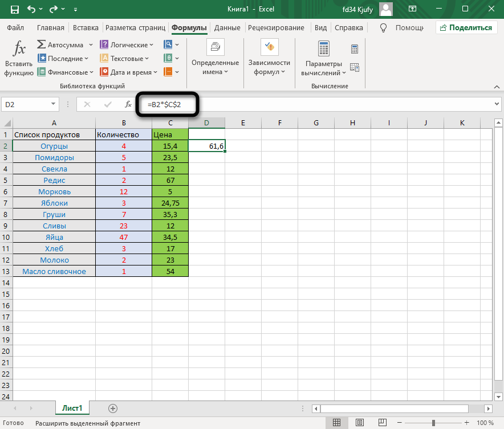Click the Calculate Sheet icon
The height and width of the screenshot is (429, 504).
pyautogui.click(x=355, y=67)
